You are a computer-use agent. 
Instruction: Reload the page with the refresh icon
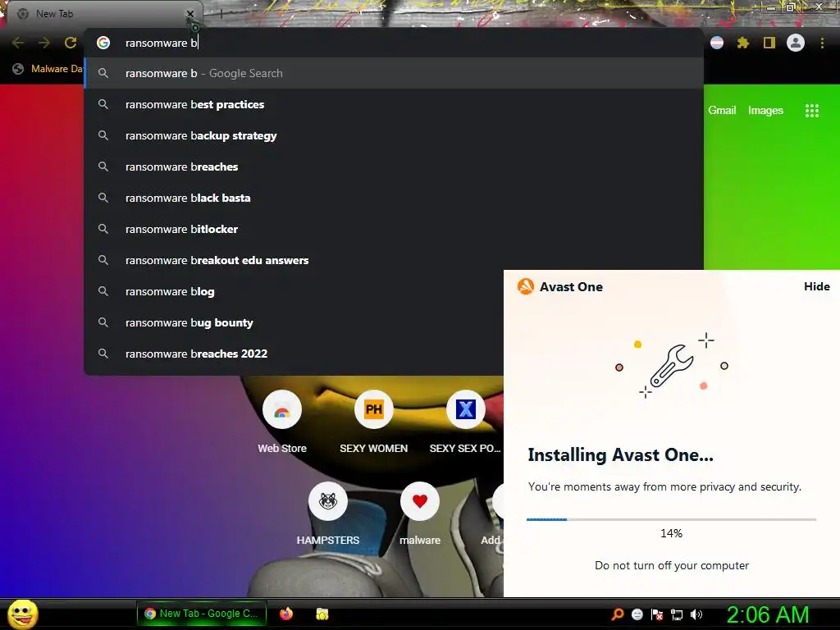click(71, 43)
